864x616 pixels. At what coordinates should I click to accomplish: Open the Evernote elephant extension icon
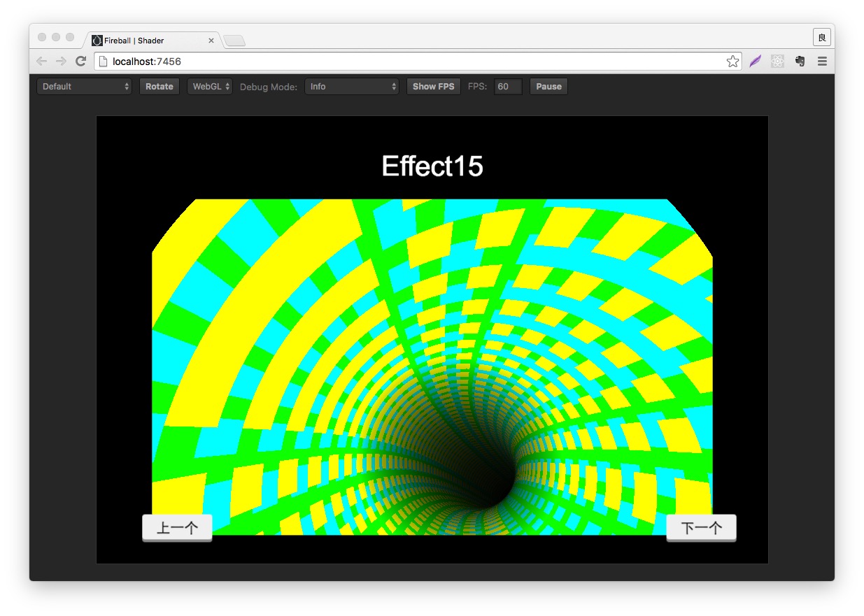(800, 62)
